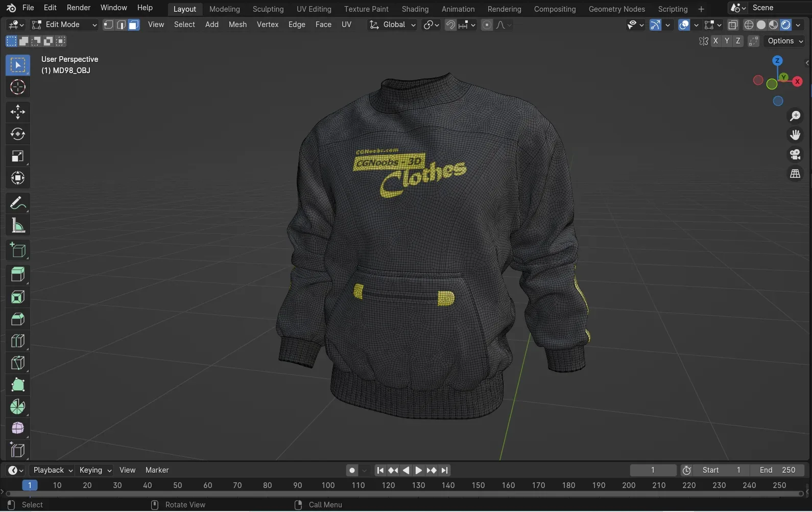812x512 pixels.
Task: Select the Add Cube tool
Action: [x=18, y=250]
